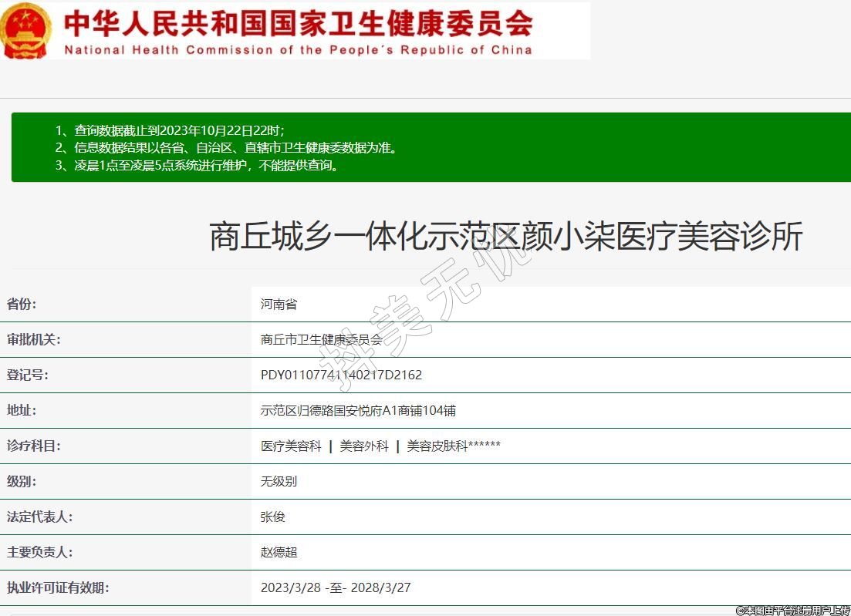
Task: Click the address value 示范区归德路国安悦府A1商铺104铺
Action: click(x=358, y=411)
